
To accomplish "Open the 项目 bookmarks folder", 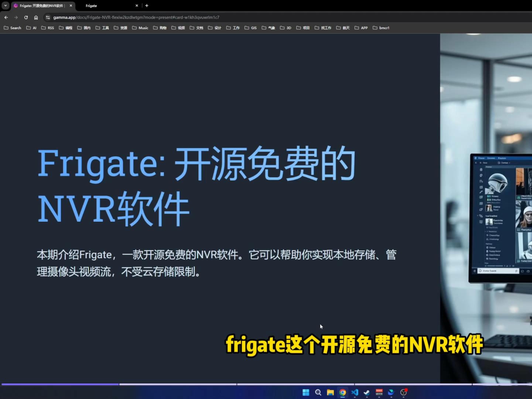I will pos(303,28).
